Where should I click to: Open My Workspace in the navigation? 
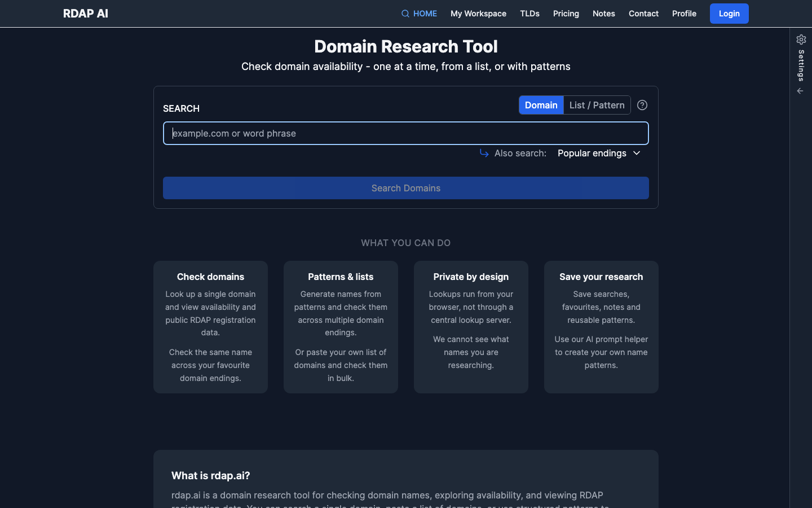(478, 14)
